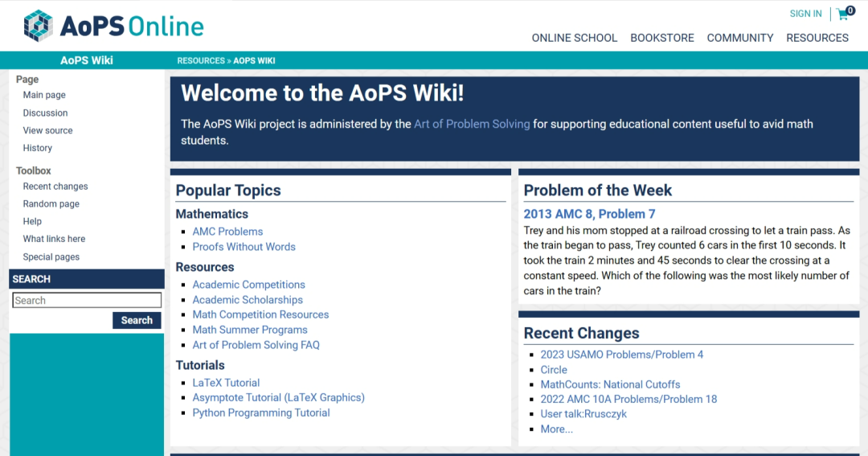Click the AoPS Online cube logo
This screenshot has height=456, width=868.
(x=39, y=26)
